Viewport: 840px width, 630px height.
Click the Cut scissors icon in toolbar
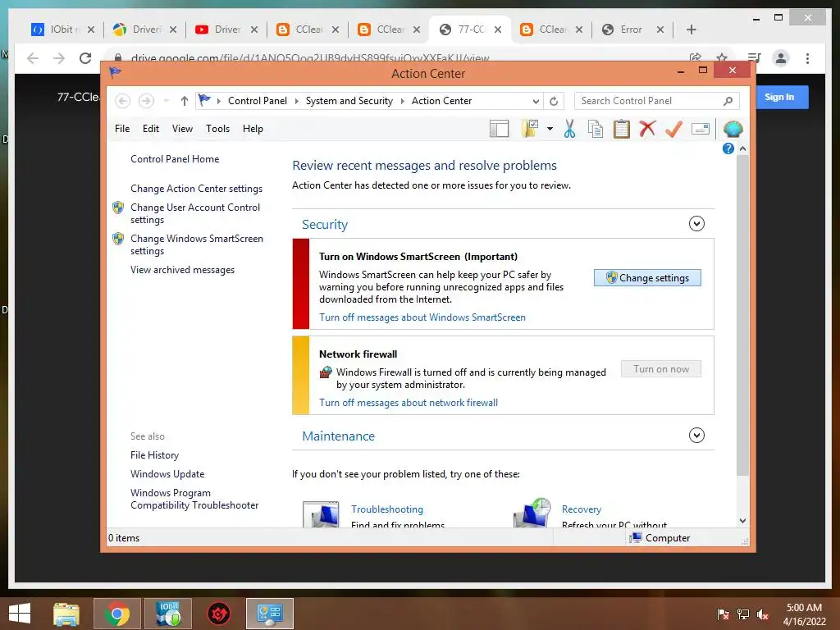pos(569,129)
